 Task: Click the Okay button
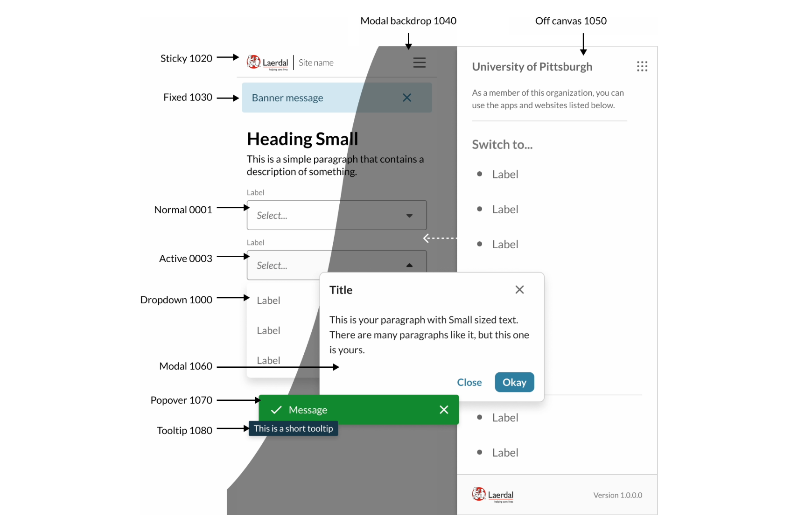514,382
